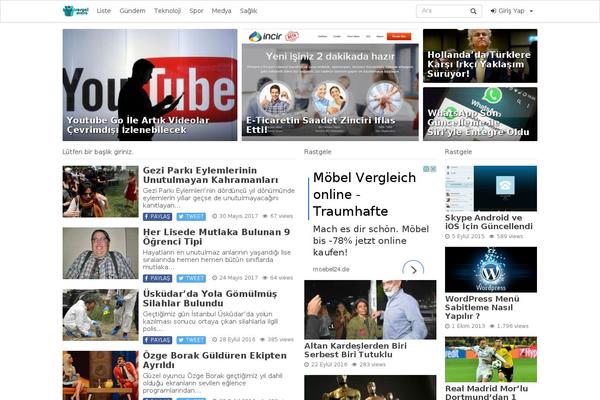Share Gezi Parkı article via Paylaş

157,217
